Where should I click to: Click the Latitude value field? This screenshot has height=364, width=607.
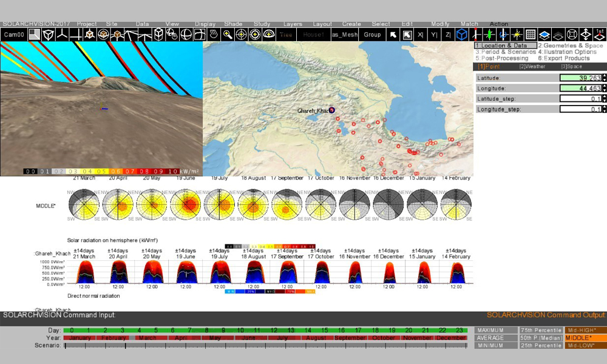click(x=582, y=78)
